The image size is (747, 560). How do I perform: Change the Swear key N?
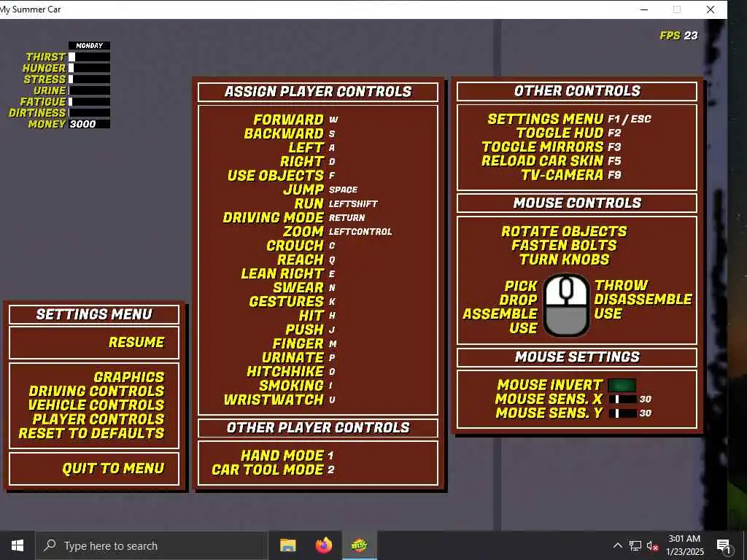point(332,287)
